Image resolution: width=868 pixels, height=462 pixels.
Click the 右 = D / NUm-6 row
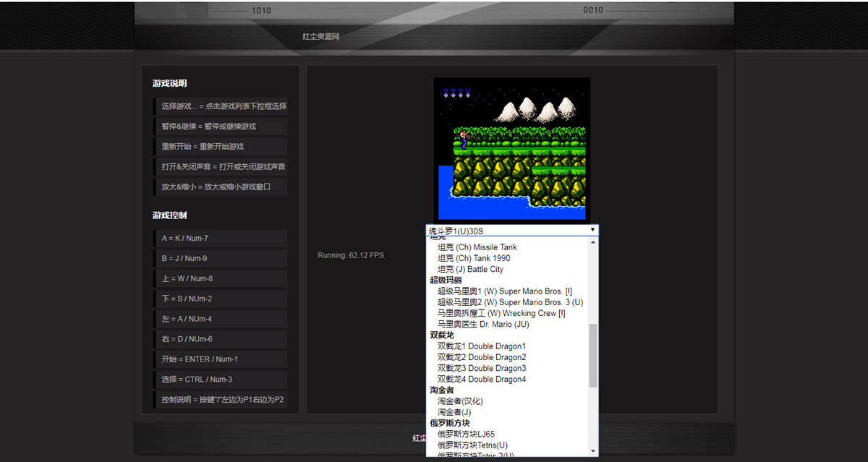point(221,340)
